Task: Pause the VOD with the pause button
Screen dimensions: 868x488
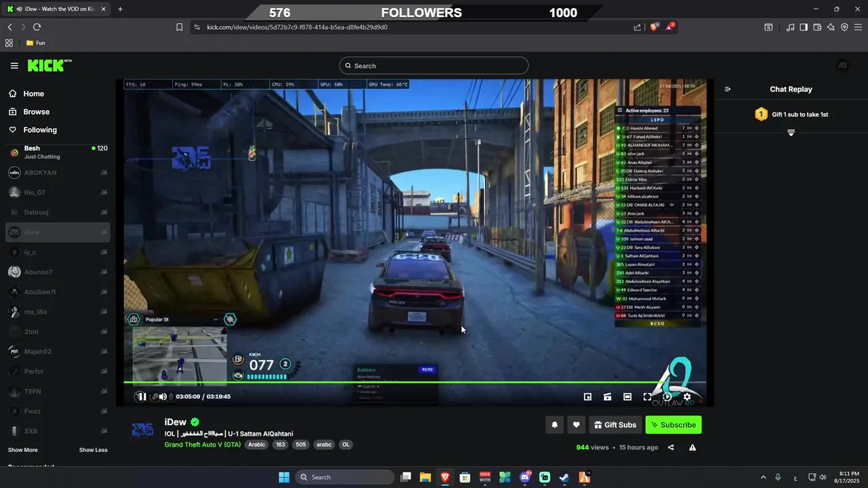Action: click(x=142, y=396)
